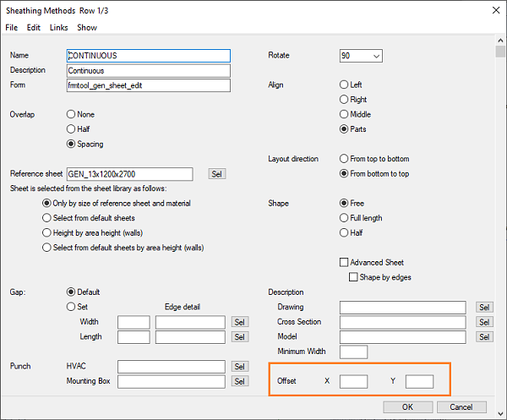Click Sel button for Drawing description
Viewport: 507px width, 420px height.
tap(484, 308)
